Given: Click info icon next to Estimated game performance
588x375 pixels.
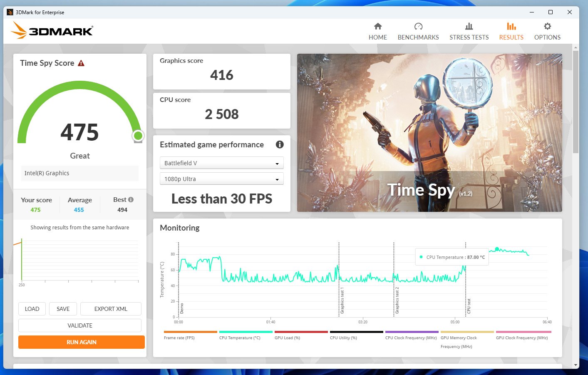Looking at the screenshot, I should 280,144.
